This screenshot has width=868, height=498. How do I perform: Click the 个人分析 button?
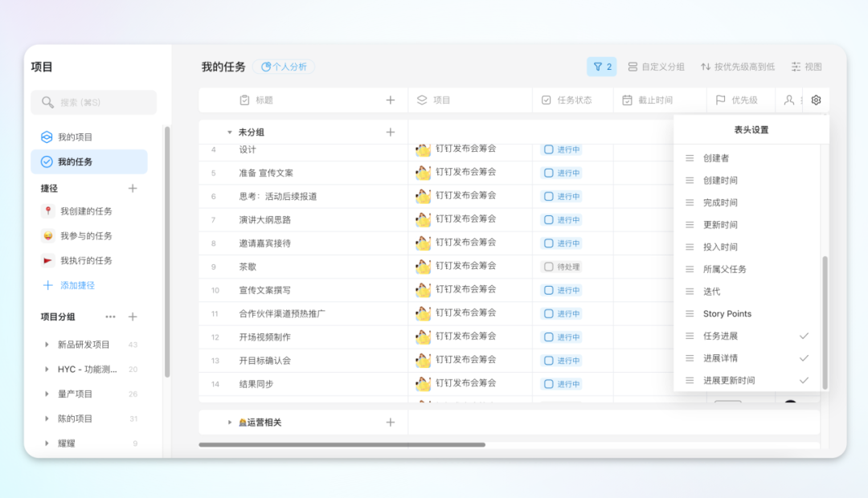(x=284, y=67)
